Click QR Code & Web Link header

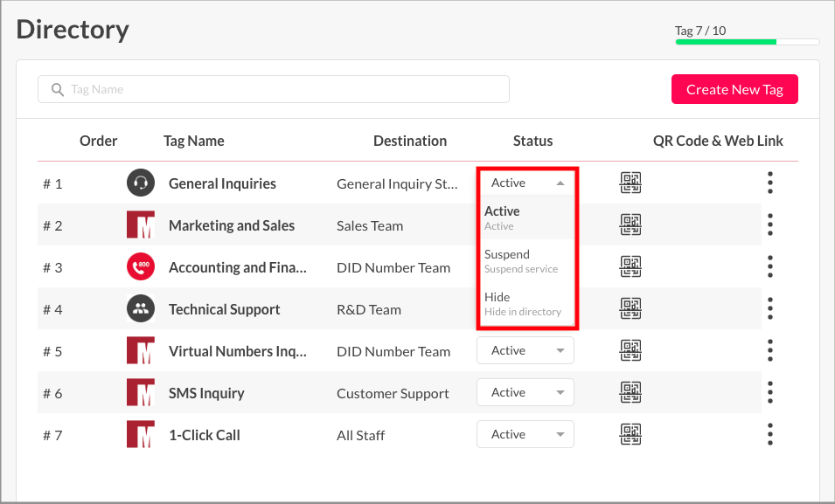pyautogui.click(x=718, y=141)
